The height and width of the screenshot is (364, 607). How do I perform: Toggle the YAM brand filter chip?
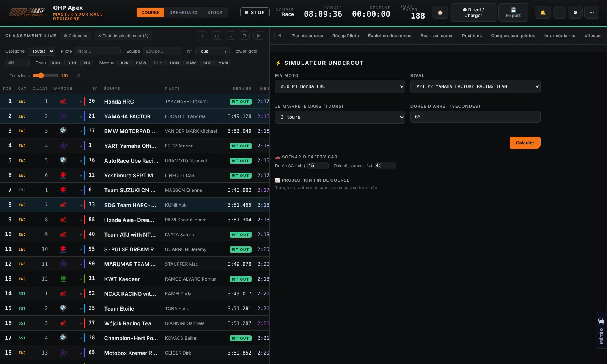(x=223, y=63)
